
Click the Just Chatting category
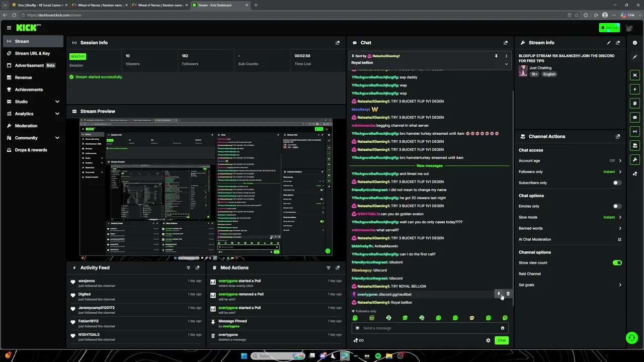tap(540, 68)
